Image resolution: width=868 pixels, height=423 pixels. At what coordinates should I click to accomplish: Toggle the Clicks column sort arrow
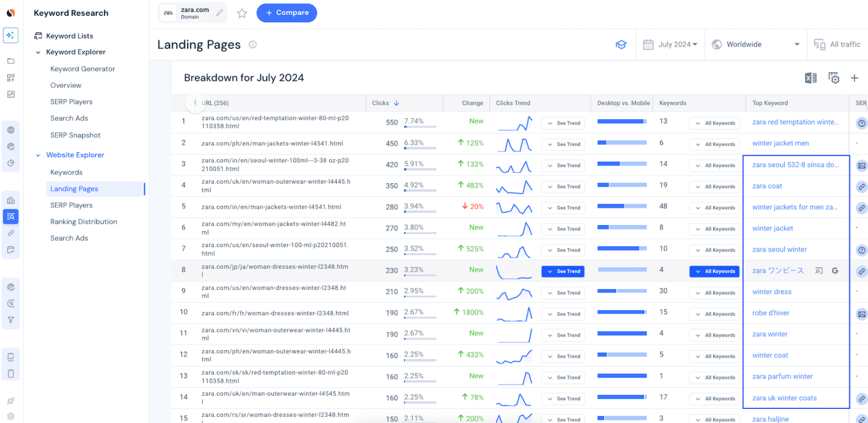[397, 103]
